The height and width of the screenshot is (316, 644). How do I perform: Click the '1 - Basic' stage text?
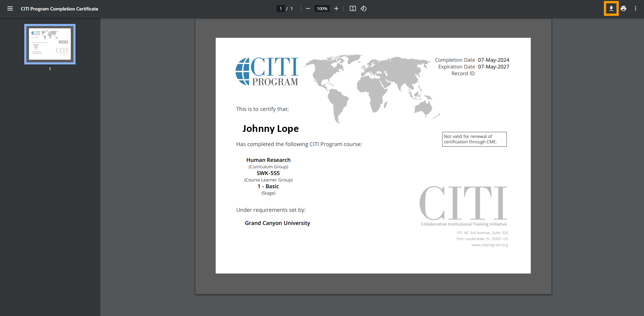click(268, 186)
